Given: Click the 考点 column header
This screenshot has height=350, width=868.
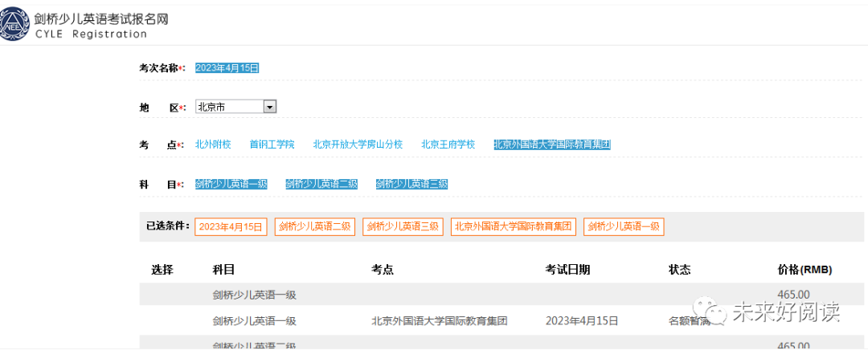Looking at the screenshot, I should click(383, 270).
